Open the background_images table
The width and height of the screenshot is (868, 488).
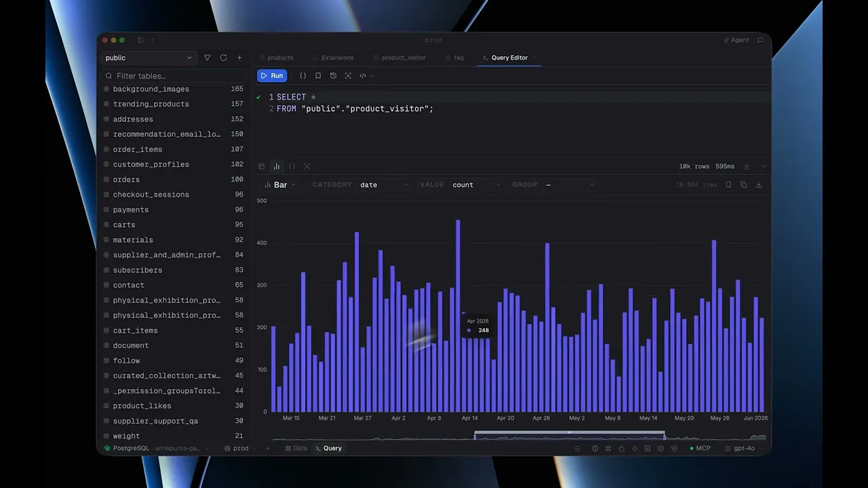(x=151, y=89)
